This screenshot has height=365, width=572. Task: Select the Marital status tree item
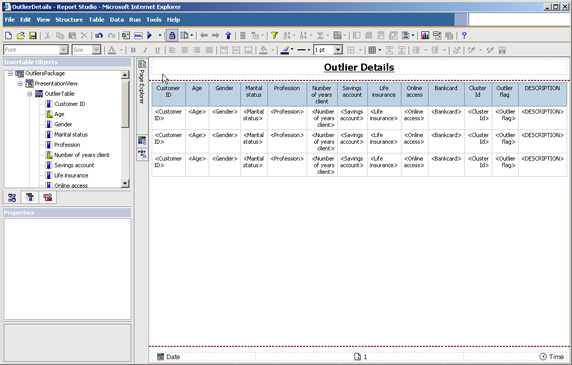(71, 135)
